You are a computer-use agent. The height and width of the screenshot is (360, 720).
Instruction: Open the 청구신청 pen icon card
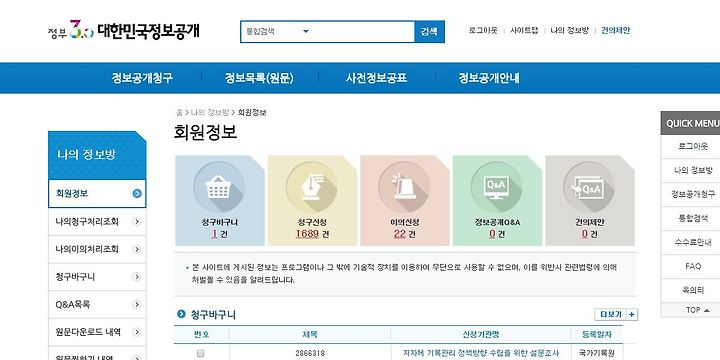[312, 200]
